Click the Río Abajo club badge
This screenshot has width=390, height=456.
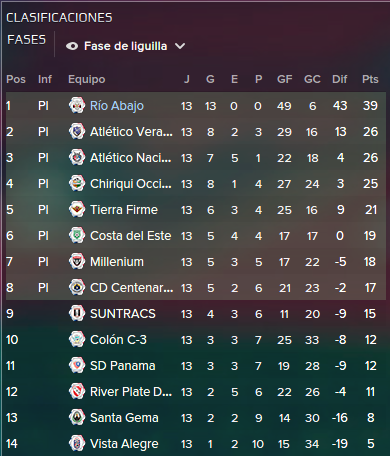click(77, 105)
